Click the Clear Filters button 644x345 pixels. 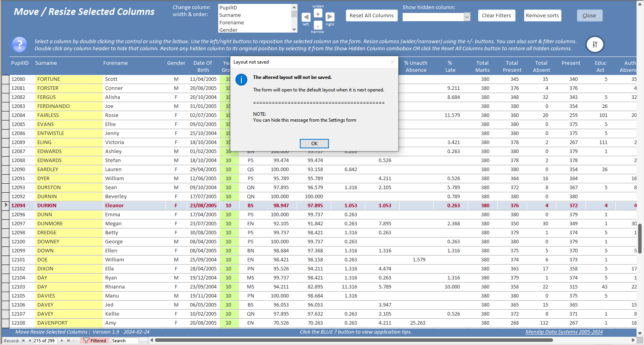click(x=496, y=16)
